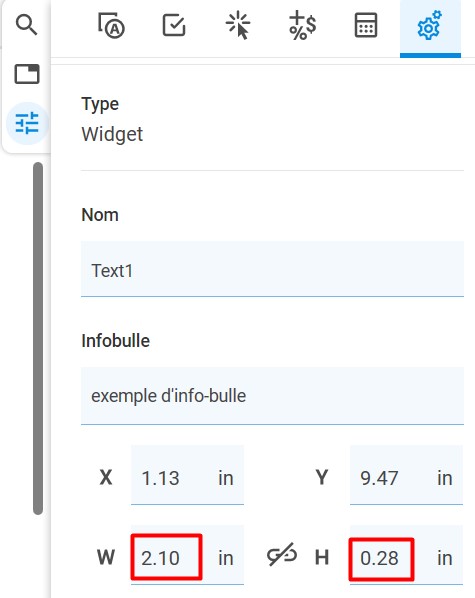Click the search magnifier icon
Image resolution: width=475 pixels, height=598 pixels.
(x=26, y=25)
